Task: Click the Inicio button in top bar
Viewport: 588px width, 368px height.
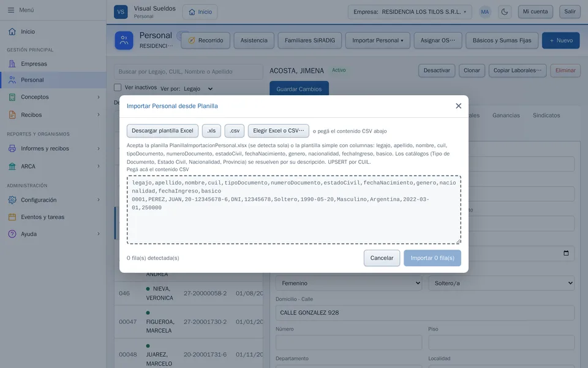Action: (x=200, y=12)
